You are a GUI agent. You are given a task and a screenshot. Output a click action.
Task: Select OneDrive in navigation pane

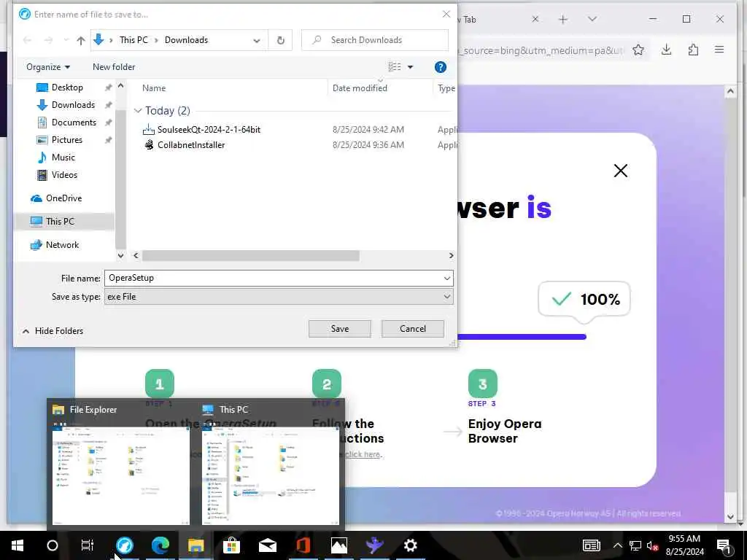tap(64, 198)
